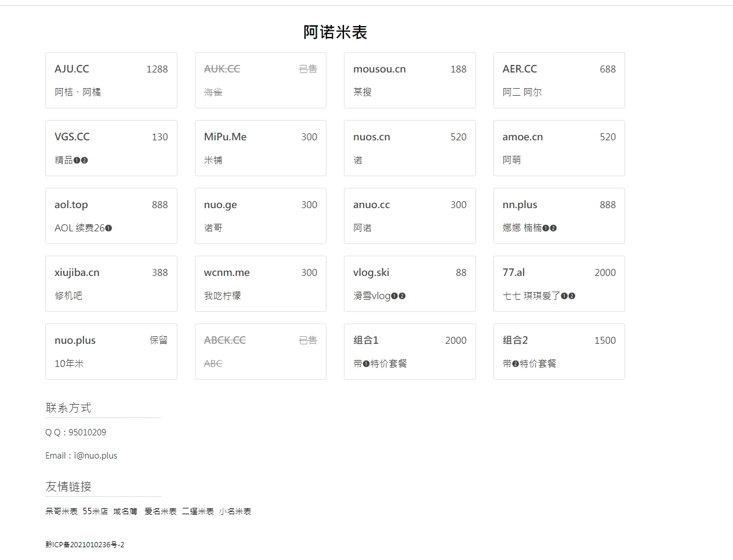
Task: Visit the 小名米表 friend link
Action: click(235, 511)
